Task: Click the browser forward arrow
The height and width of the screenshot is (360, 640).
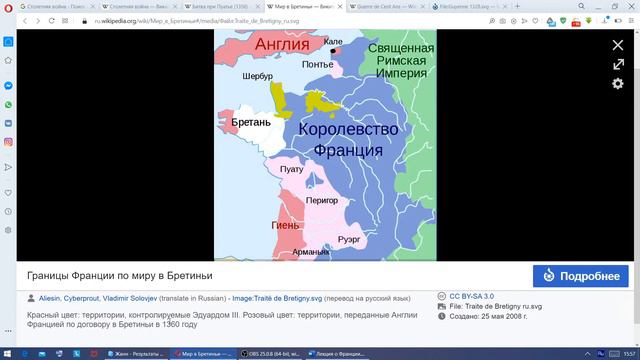Action: pos(38,21)
